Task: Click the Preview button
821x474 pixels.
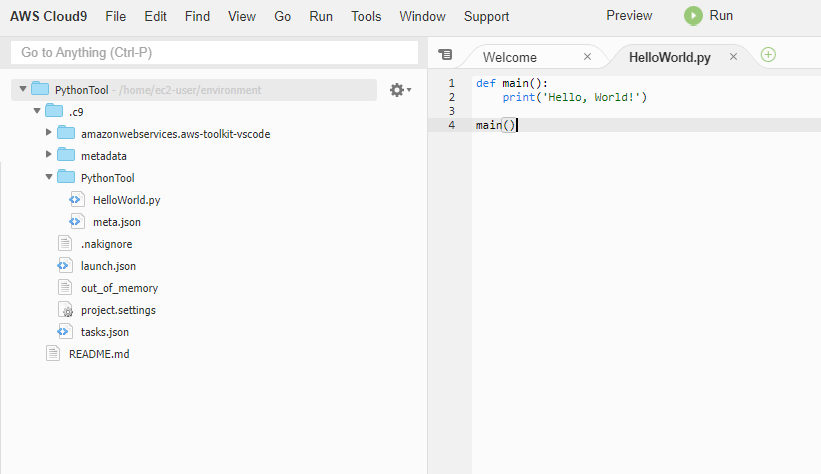Action: pyautogui.click(x=629, y=16)
